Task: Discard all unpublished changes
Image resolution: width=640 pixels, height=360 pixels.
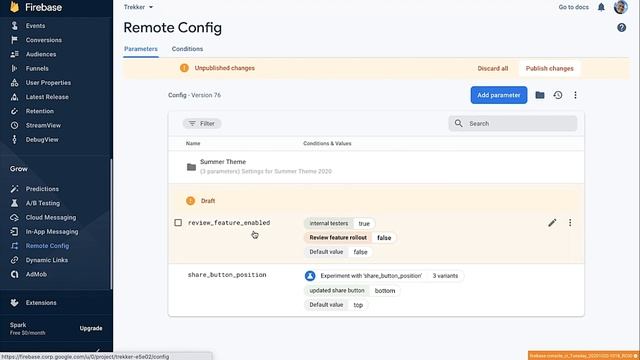Action: coord(493,68)
